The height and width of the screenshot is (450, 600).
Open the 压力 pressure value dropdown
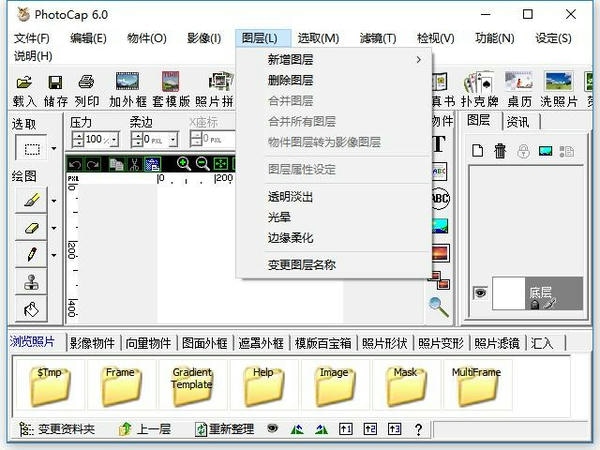(x=114, y=140)
